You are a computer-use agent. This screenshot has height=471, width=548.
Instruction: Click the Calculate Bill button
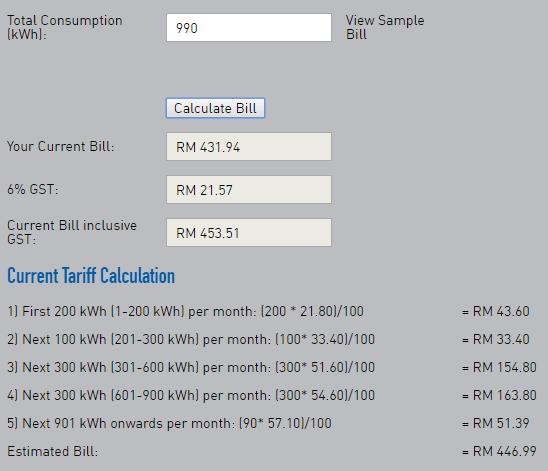tap(215, 108)
